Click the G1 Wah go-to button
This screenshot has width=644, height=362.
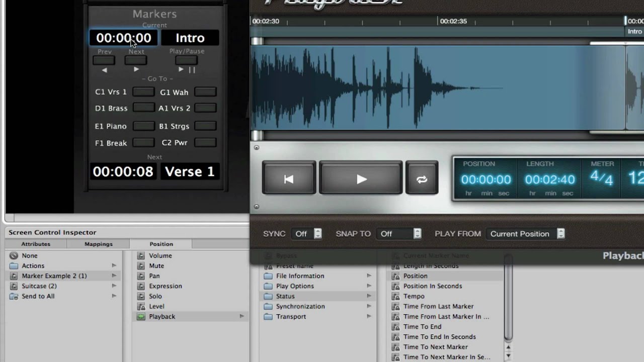pyautogui.click(x=205, y=92)
